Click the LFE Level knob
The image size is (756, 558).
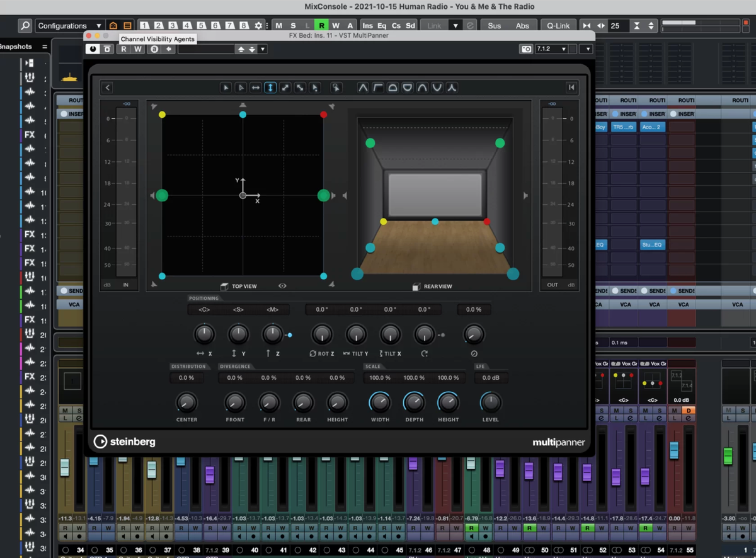tap(491, 402)
